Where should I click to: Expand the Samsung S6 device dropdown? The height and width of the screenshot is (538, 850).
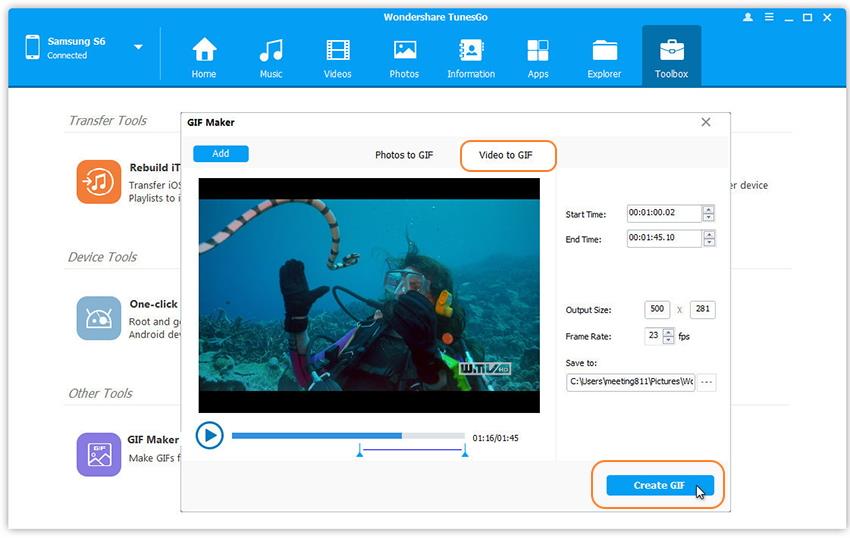tap(138, 47)
